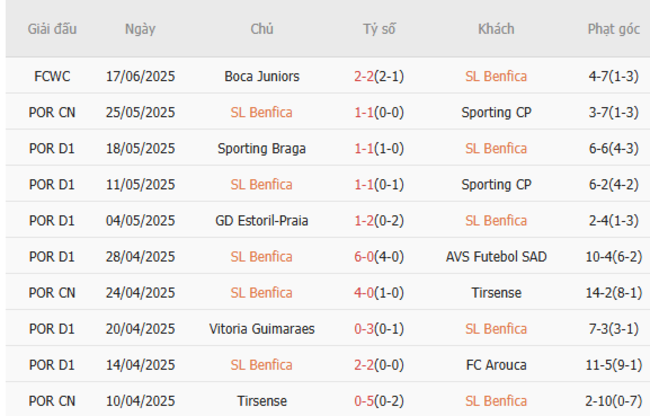Image resolution: width=650 pixels, height=416 pixels.
Task: Open the Boca Juniors team link
Action: coord(262,76)
